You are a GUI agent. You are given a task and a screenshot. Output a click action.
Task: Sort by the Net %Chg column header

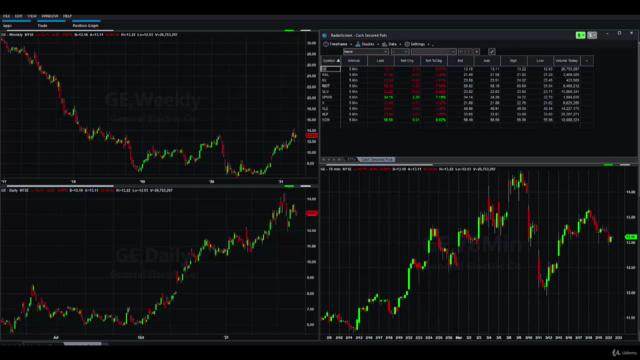[433, 61]
